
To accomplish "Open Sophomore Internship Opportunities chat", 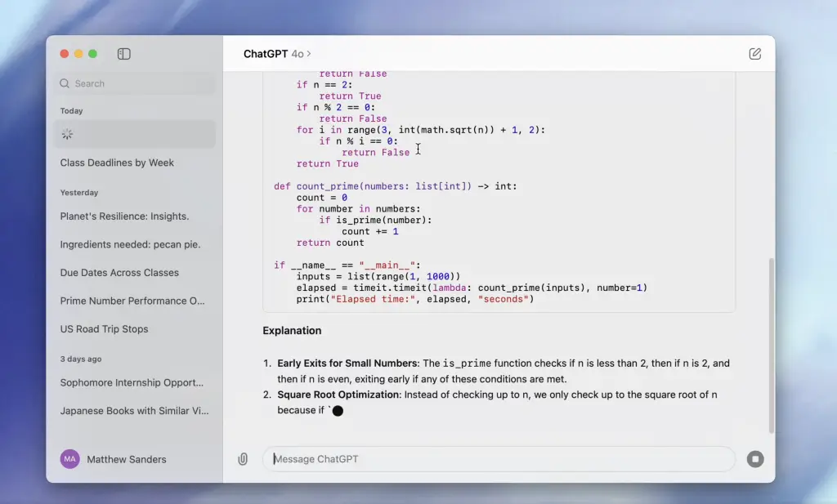I will coord(132,382).
